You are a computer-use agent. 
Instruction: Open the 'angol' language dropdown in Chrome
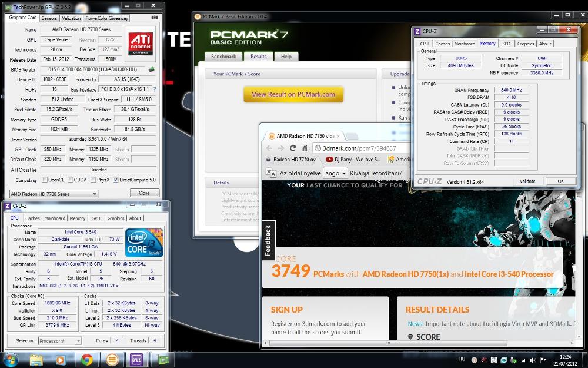[x=335, y=173]
